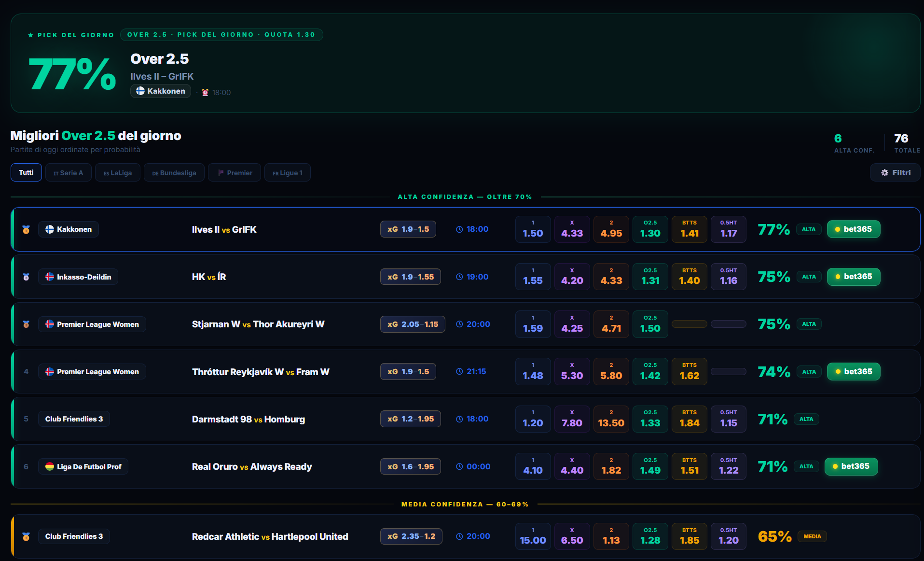Open the Filtri filter options
The height and width of the screenshot is (561, 924).
coord(895,172)
